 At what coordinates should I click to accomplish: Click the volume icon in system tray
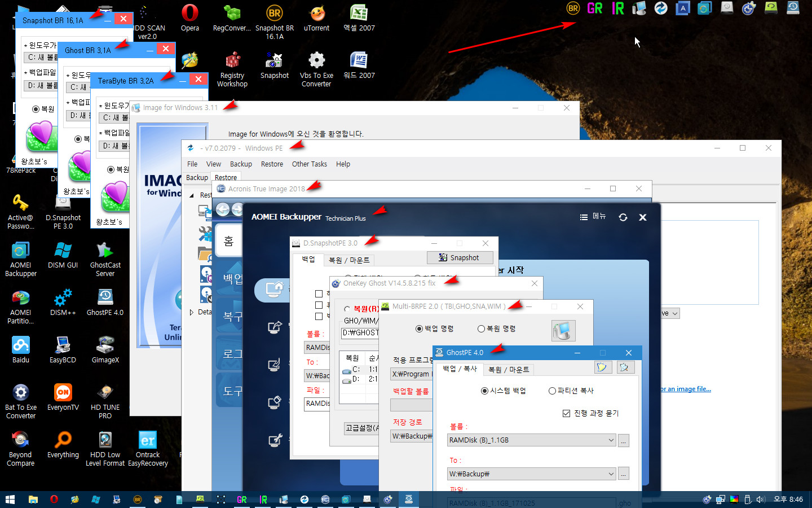click(761, 500)
